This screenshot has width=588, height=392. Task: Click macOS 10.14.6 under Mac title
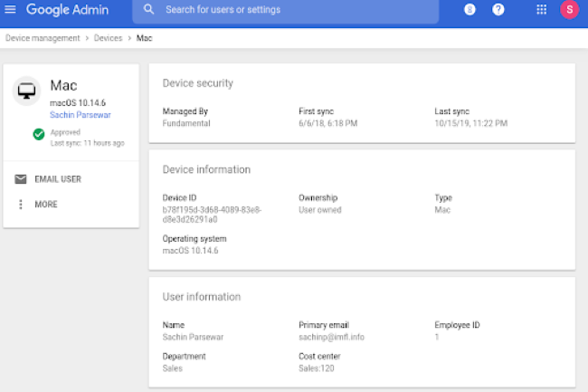point(78,103)
